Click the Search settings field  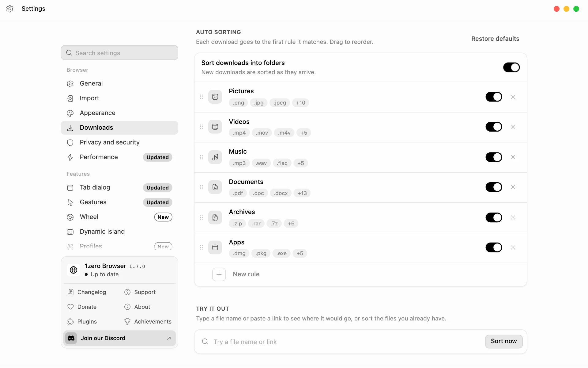pyautogui.click(x=119, y=53)
